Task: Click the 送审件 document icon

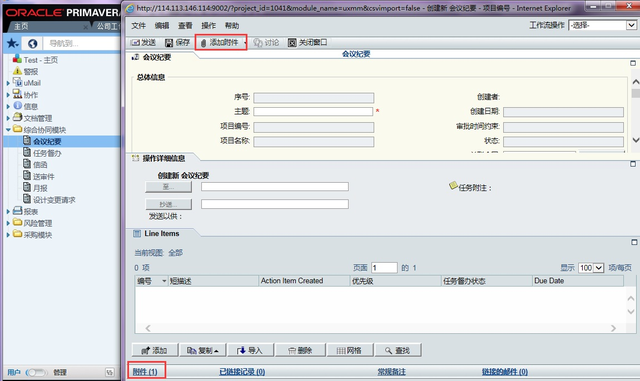Action: pos(27,176)
